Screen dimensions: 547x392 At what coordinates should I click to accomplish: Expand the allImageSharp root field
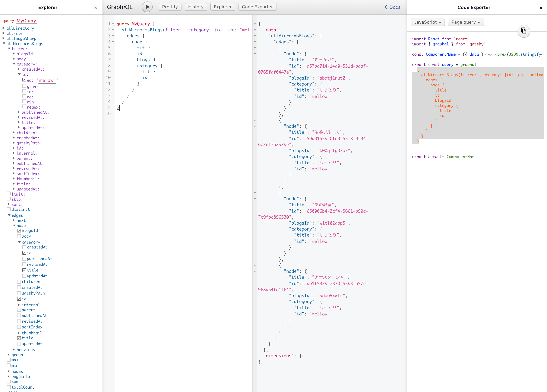3,38
